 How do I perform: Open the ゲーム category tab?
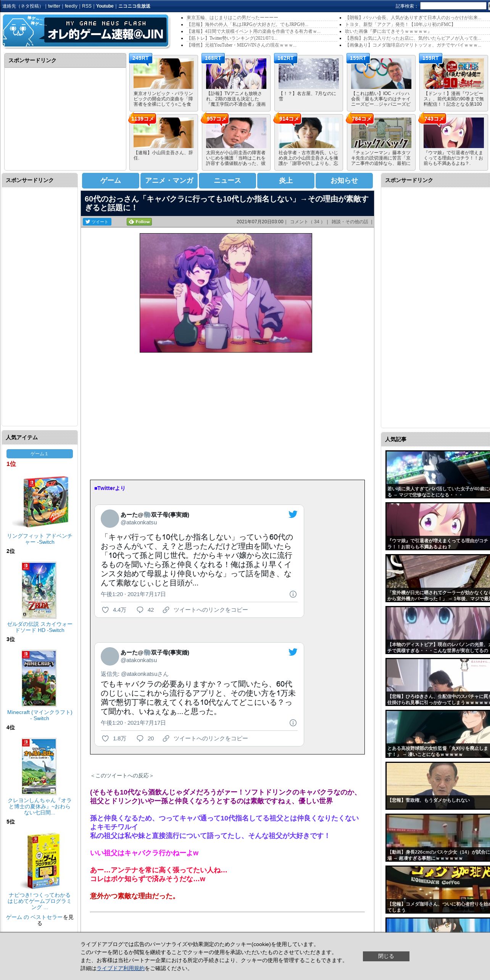click(x=111, y=181)
